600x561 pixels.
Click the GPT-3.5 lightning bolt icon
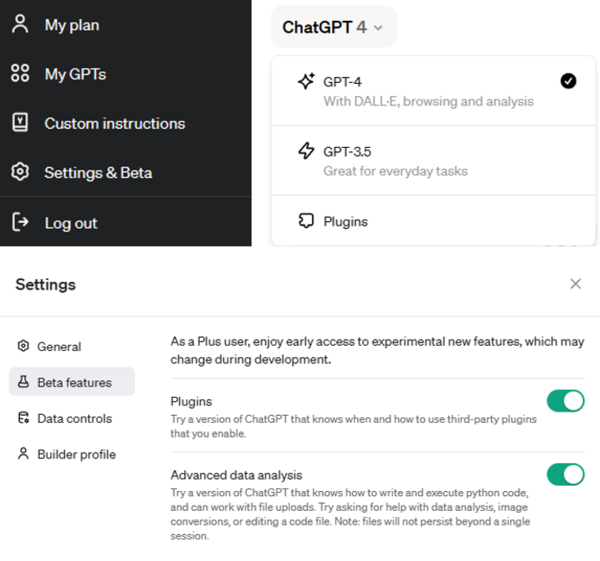[307, 151]
